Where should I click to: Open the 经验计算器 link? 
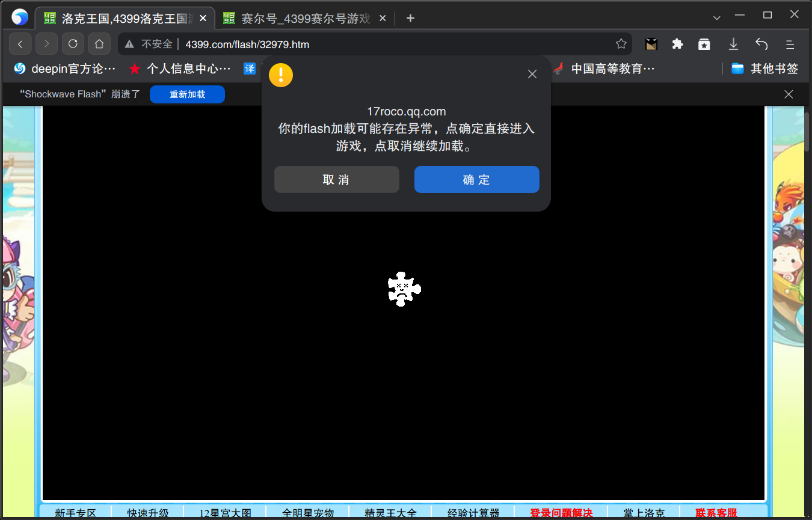pyautogui.click(x=473, y=513)
